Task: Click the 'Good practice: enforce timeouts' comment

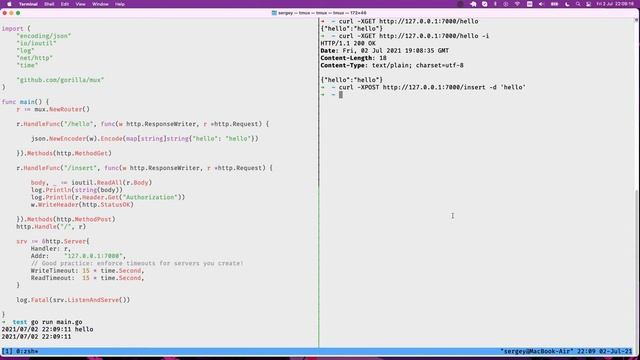Action: tap(137, 263)
